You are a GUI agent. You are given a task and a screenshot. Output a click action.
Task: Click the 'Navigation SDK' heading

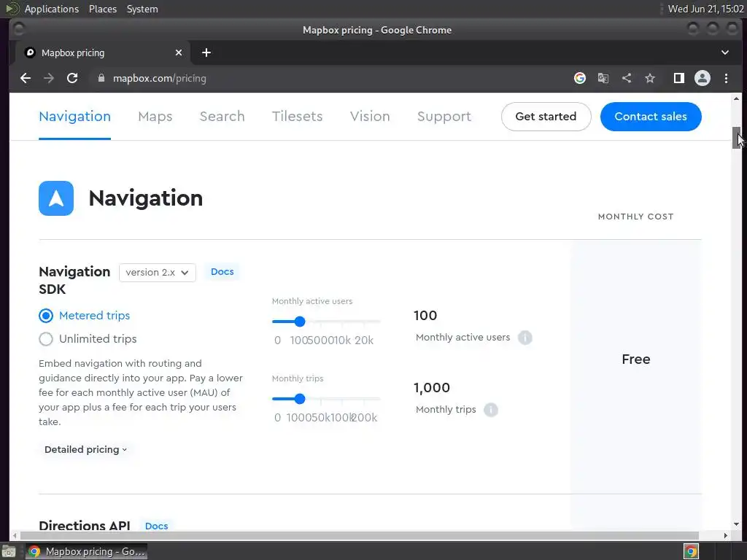[x=74, y=281]
